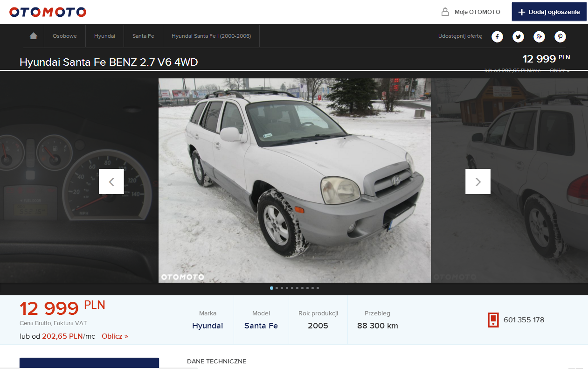Go to Hyundai breadcrumb
588x369 pixels.
click(x=104, y=36)
